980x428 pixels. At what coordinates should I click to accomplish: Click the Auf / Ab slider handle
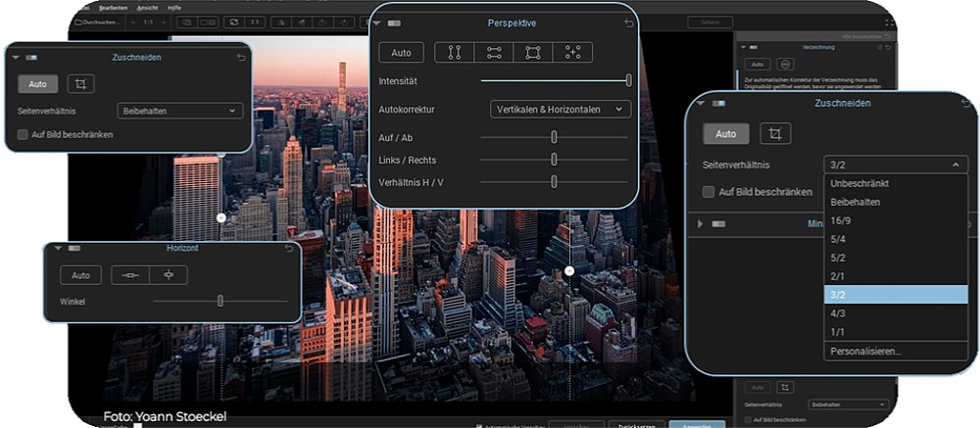(554, 137)
